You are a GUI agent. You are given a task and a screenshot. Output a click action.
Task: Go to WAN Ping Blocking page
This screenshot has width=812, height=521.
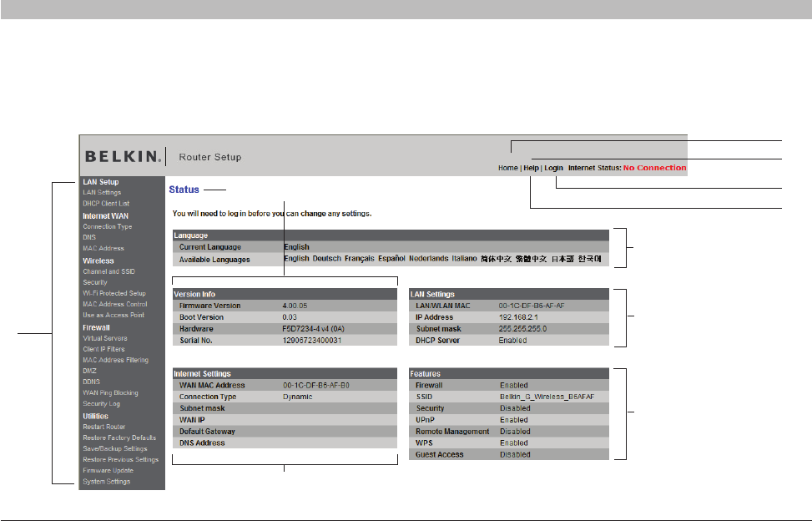(110, 392)
